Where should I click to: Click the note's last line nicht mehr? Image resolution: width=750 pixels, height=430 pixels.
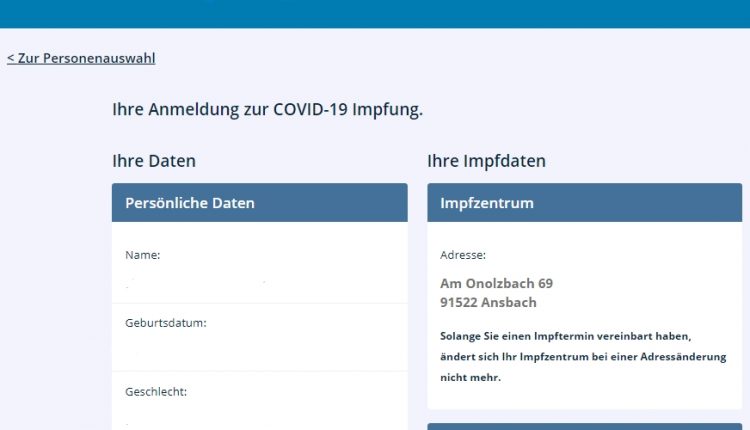coord(470,377)
